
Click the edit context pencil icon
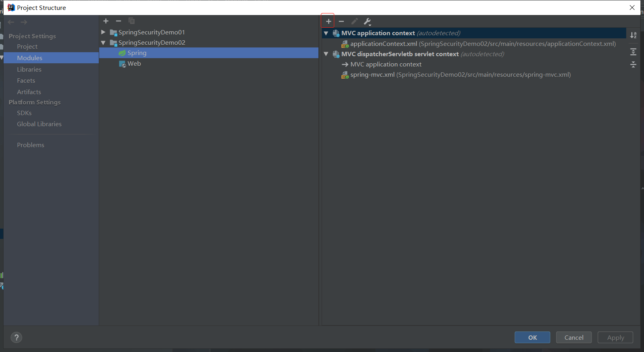pyautogui.click(x=354, y=21)
